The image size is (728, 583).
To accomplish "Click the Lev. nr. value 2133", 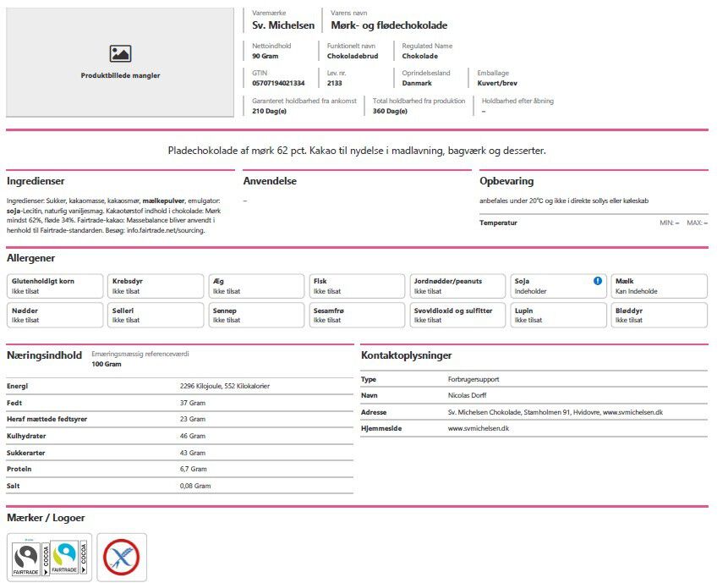I will coord(334,83).
